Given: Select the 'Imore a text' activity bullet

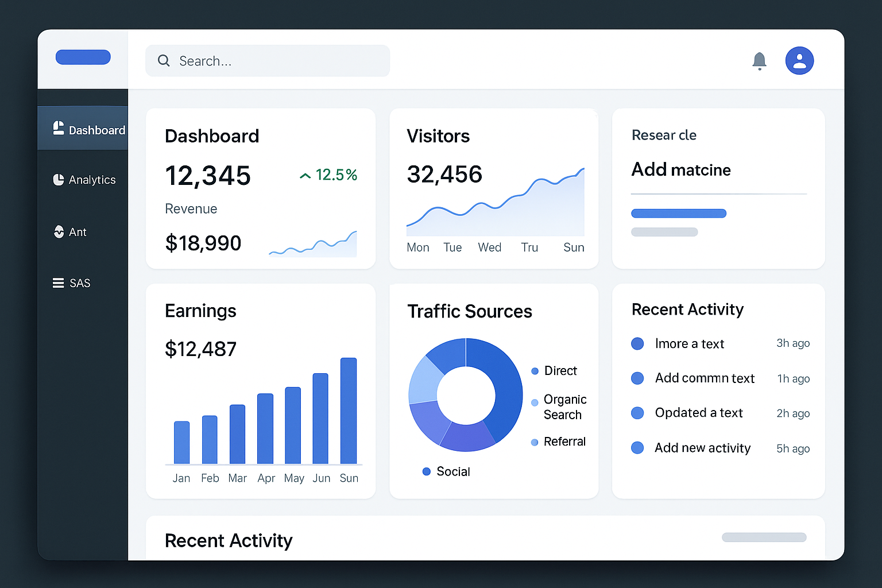Looking at the screenshot, I should [637, 344].
